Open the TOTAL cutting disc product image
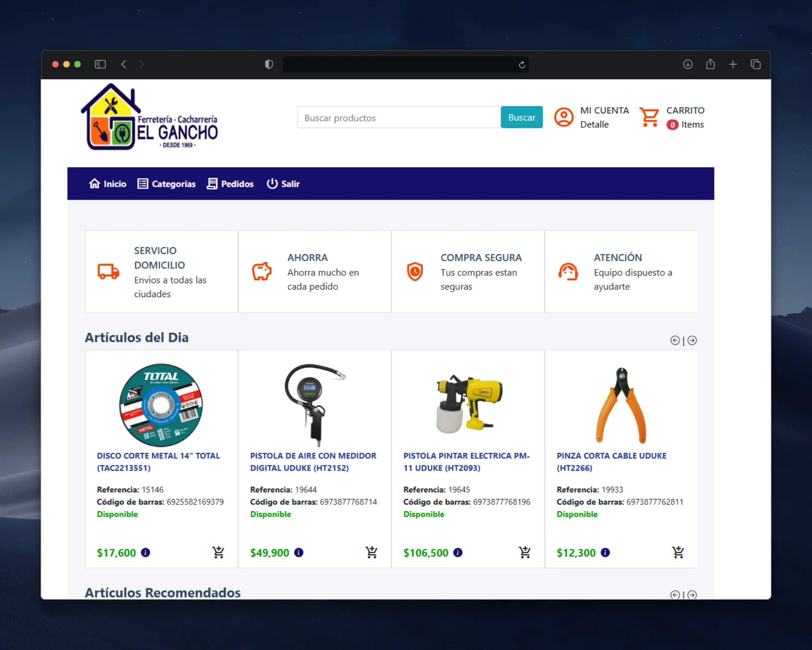This screenshot has width=812, height=650. click(x=161, y=405)
